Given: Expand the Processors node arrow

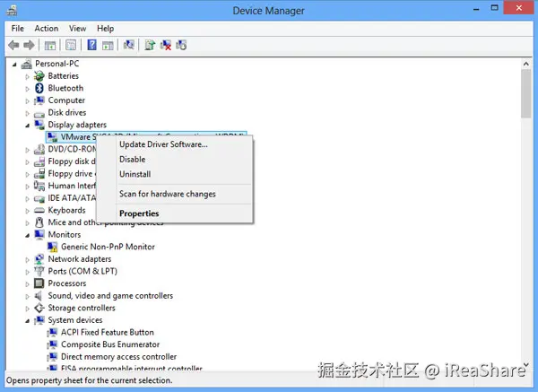Looking at the screenshot, I should click(x=27, y=283).
